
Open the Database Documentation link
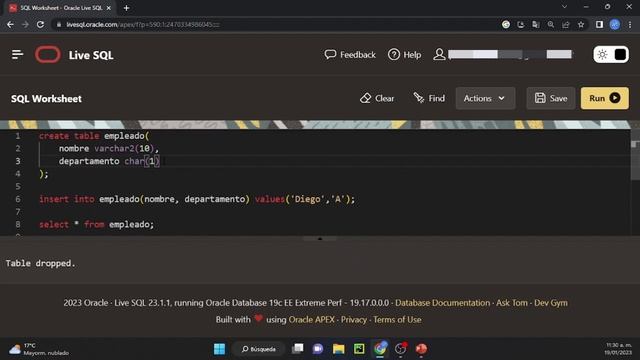click(442, 303)
